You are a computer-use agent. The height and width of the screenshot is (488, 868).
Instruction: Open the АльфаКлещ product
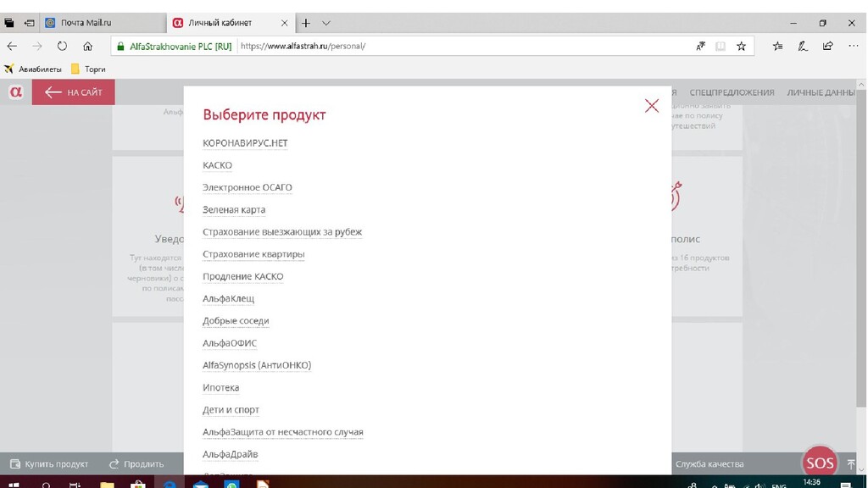tap(228, 298)
